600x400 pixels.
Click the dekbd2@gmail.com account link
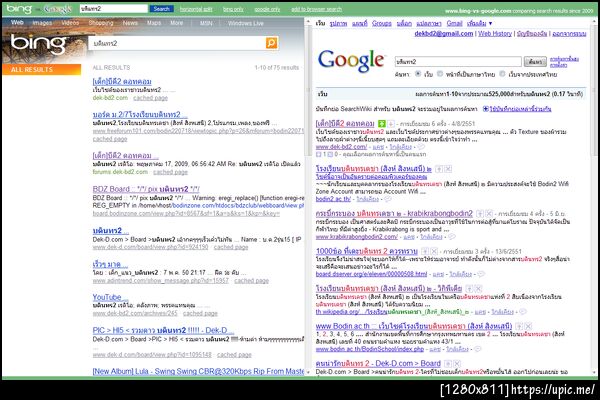click(x=443, y=34)
